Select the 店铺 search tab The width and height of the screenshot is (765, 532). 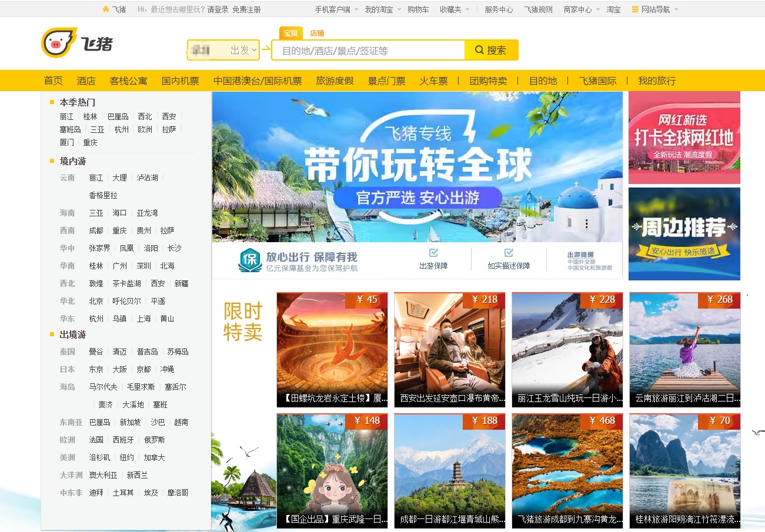coord(317,33)
